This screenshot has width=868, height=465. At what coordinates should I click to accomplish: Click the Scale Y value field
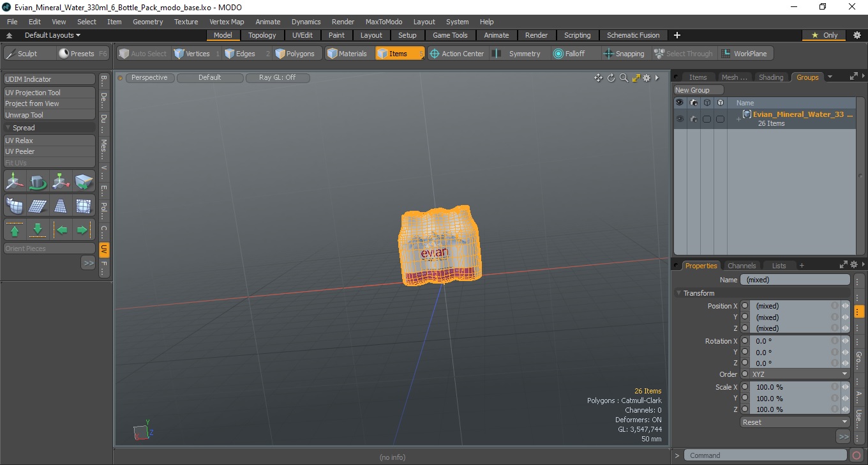[791, 399]
